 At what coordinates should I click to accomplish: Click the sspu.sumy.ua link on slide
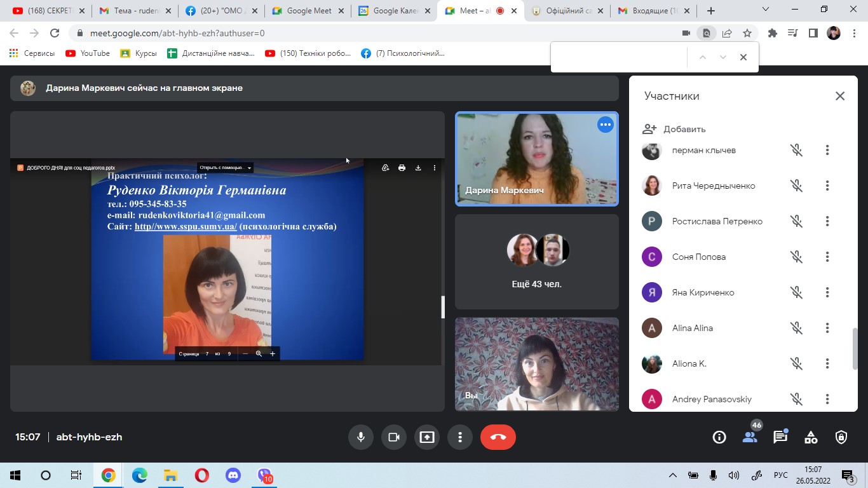click(186, 226)
